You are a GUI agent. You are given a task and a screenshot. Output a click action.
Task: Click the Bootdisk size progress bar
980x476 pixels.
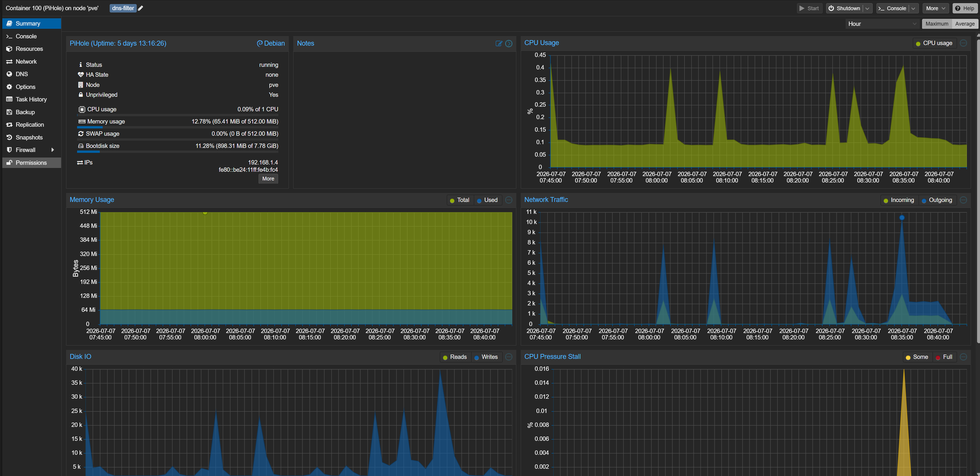[177, 151]
